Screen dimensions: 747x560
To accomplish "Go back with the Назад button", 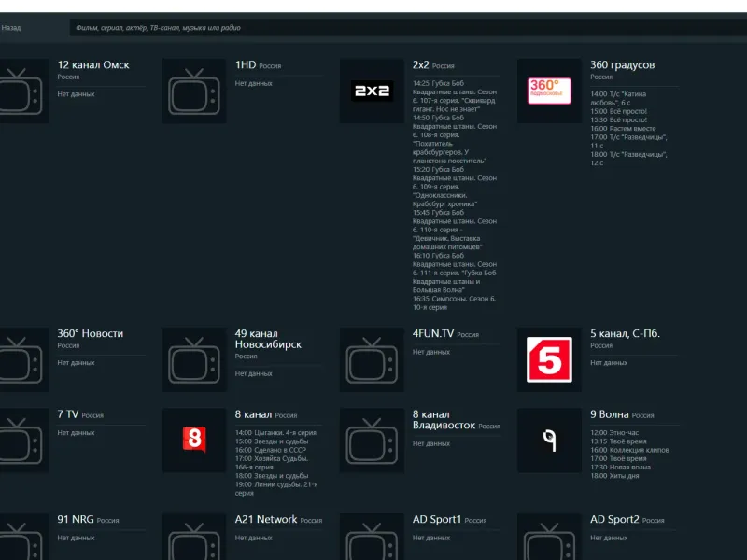I will (11, 28).
